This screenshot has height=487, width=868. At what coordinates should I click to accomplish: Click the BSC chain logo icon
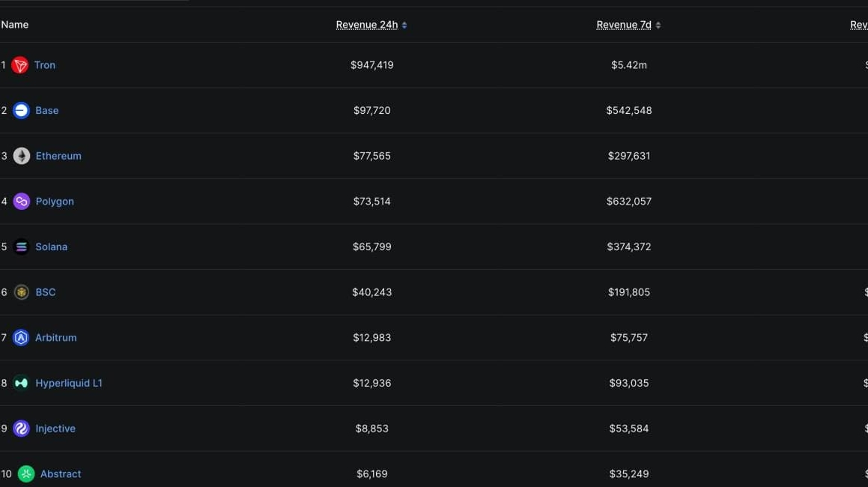[x=22, y=292]
